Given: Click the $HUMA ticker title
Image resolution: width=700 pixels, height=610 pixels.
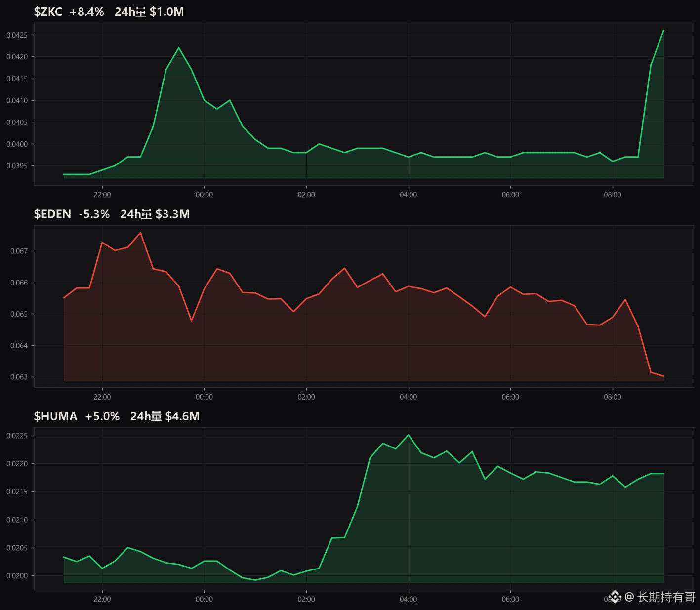Looking at the screenshot, I should click(55, 416).
